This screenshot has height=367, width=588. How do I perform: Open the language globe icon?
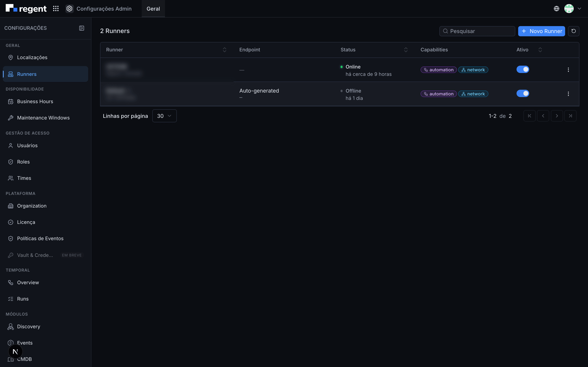coord(556,9)
